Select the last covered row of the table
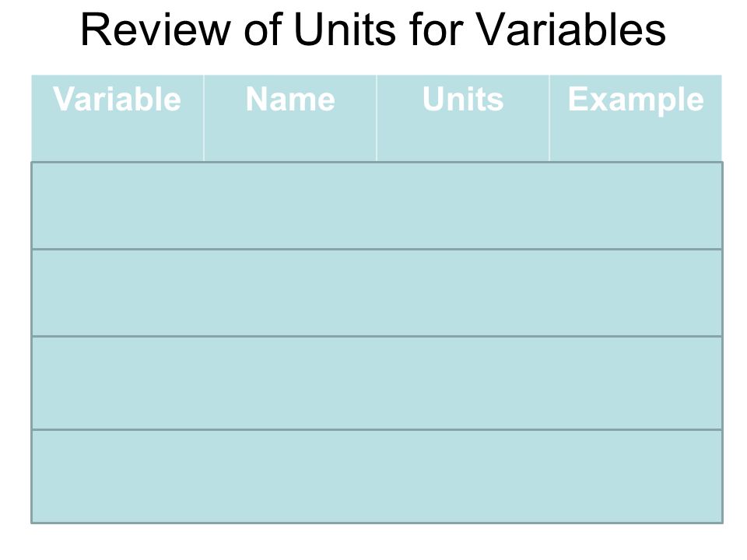The image size is (747, 560). [x=377, y=477]
